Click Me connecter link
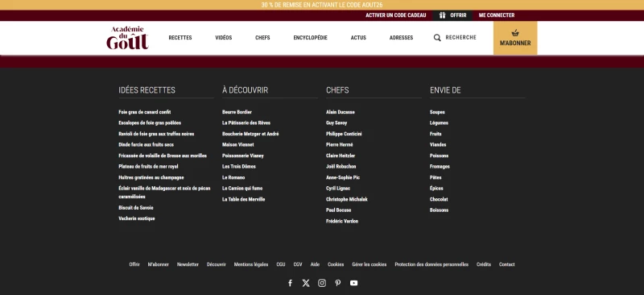This screenshot has width=644, height=295. 497,15
